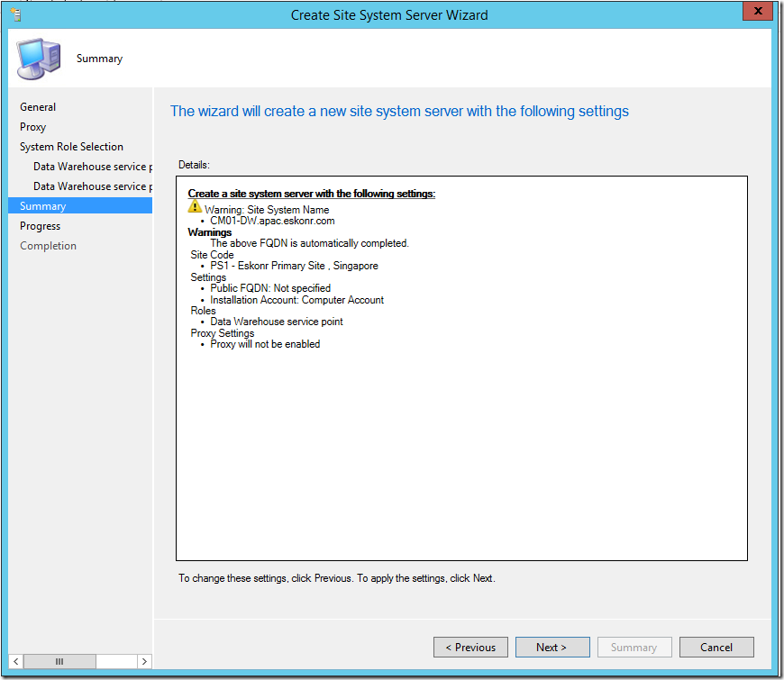Select the Progress step
Screen dimensions: 784x680
tap(40, 226)
